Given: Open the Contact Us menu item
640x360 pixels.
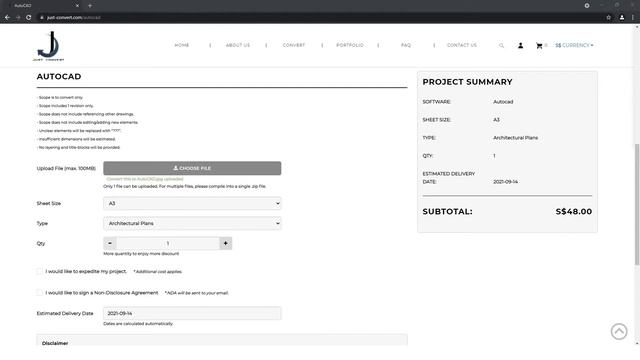Looking at the screenshot, I should tap(462, 45).
